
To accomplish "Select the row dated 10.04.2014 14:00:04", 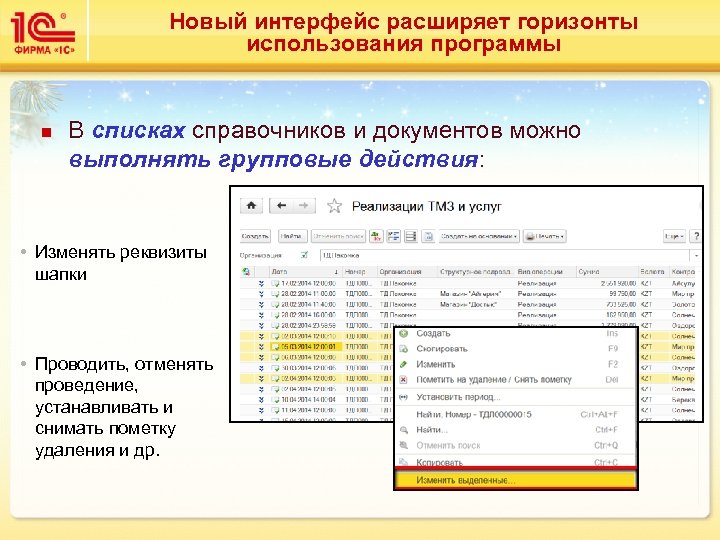I will (x=317, y=400).
